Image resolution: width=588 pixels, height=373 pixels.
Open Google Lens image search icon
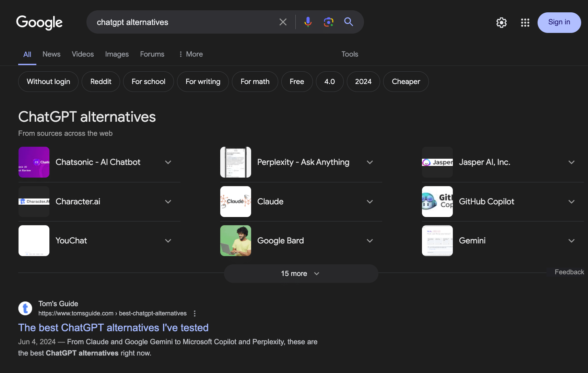pos(329,22)
